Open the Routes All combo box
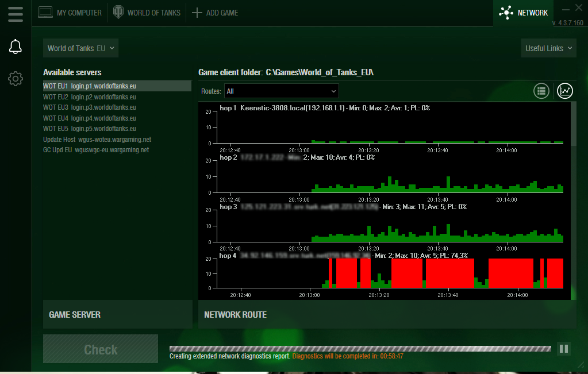The image size is (588, 374). [x=281, y=91]
